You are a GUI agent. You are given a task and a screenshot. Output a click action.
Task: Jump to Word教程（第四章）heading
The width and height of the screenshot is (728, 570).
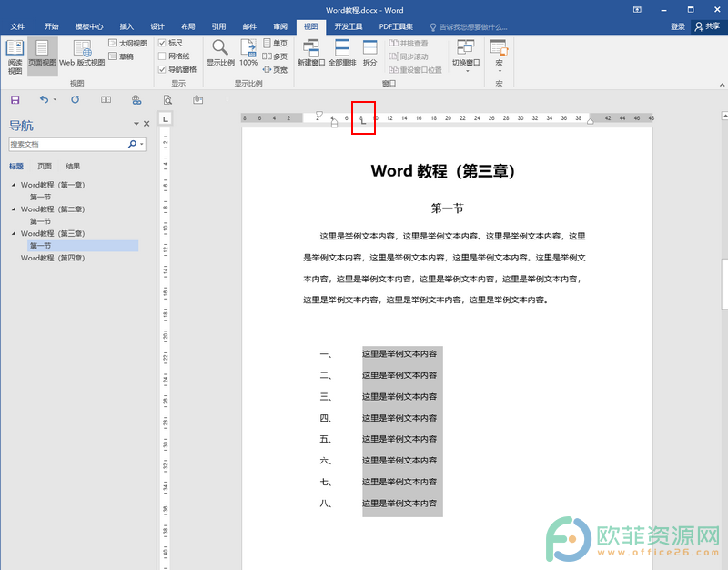[x=53, y=258]
